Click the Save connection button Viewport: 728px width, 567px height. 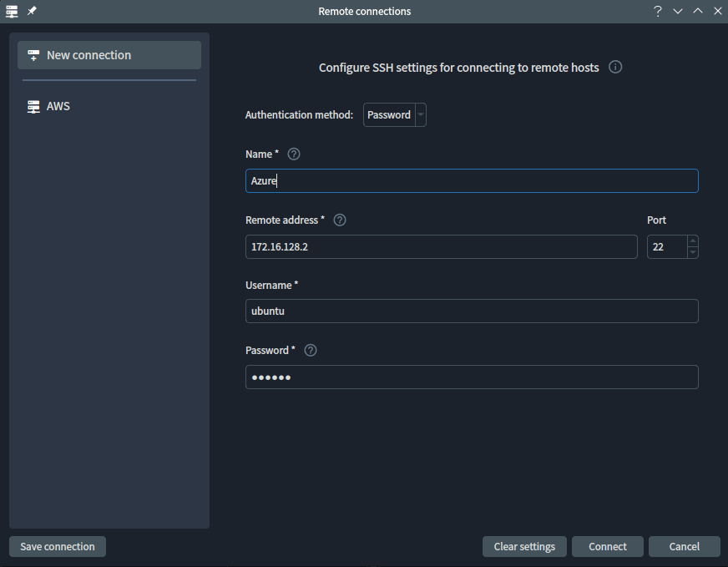(57, 546)
